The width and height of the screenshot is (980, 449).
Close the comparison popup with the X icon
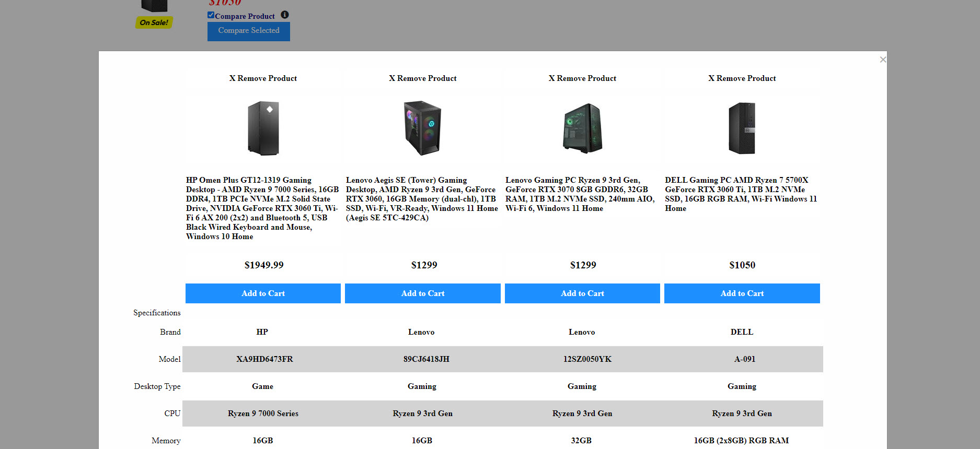pyautogui.click(x=882, y=60)
